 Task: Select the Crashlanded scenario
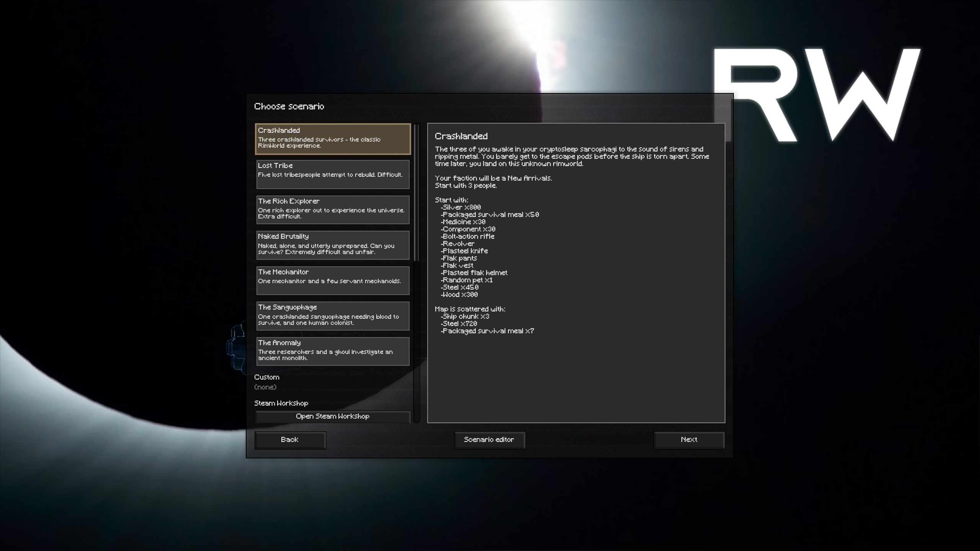pyautogui.click(x=333, y=139)
